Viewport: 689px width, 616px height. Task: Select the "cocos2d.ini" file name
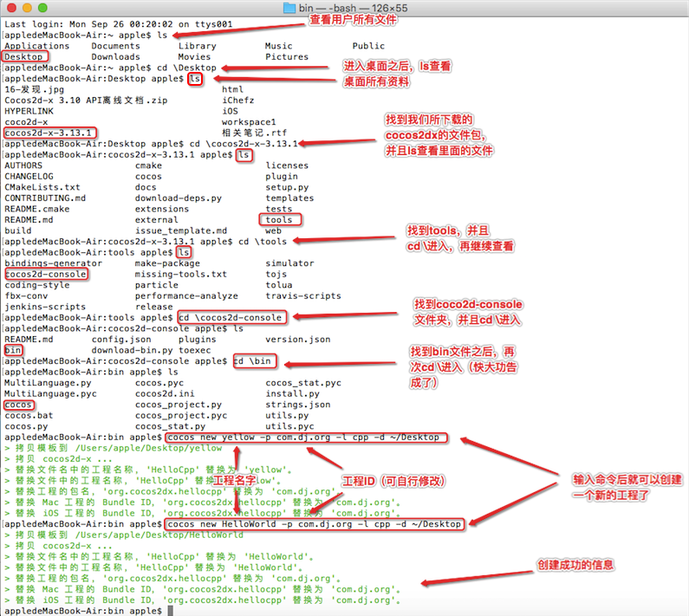[165, 393]
